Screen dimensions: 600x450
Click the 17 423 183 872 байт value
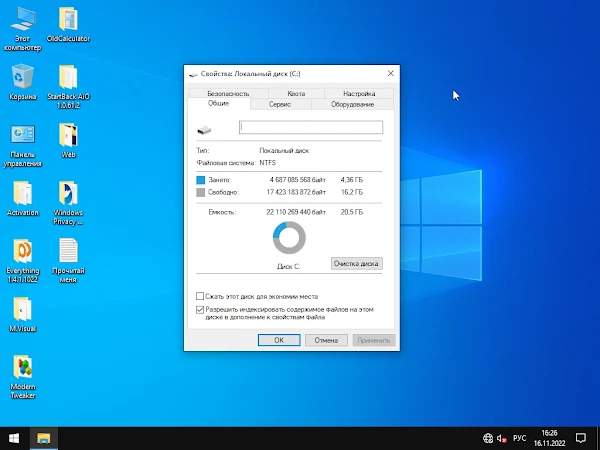pyautogui.click(x=296, y=192)
